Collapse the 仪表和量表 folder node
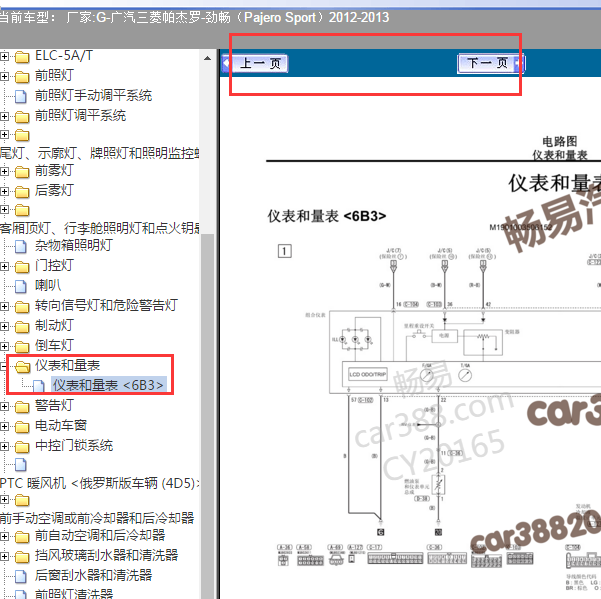Viewport: 601px width, 599px height. 3,366
